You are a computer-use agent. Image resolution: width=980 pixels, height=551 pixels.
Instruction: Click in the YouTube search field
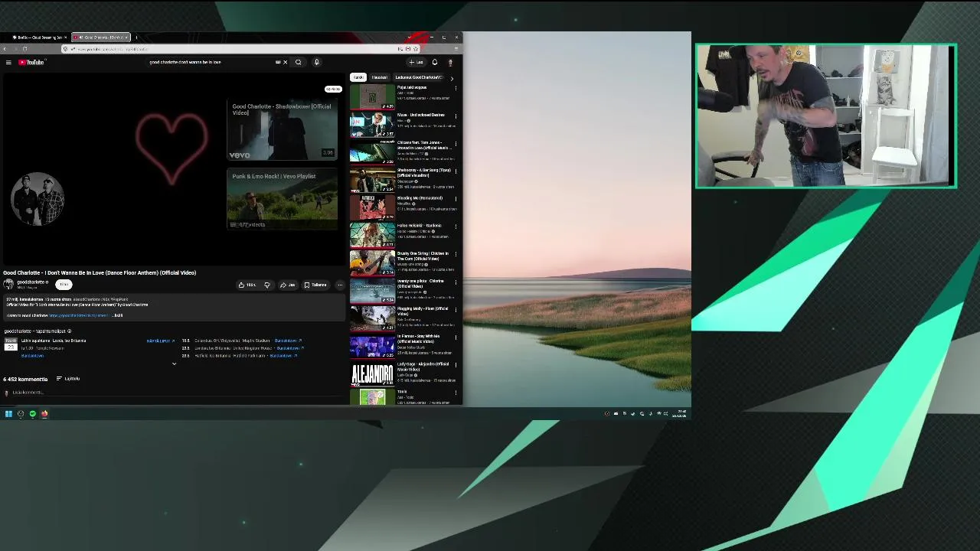click(211, 62)
